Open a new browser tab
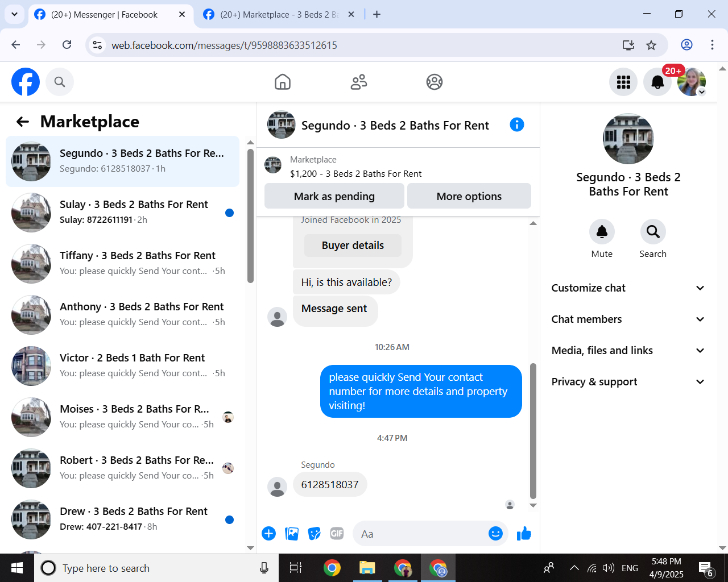 point(377,15)
